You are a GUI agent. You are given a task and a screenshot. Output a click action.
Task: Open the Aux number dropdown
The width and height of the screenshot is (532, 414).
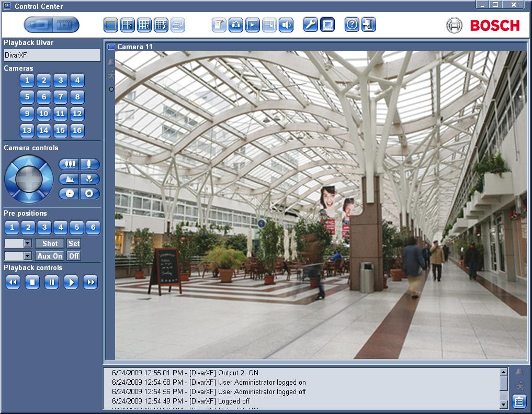[28, 256]
